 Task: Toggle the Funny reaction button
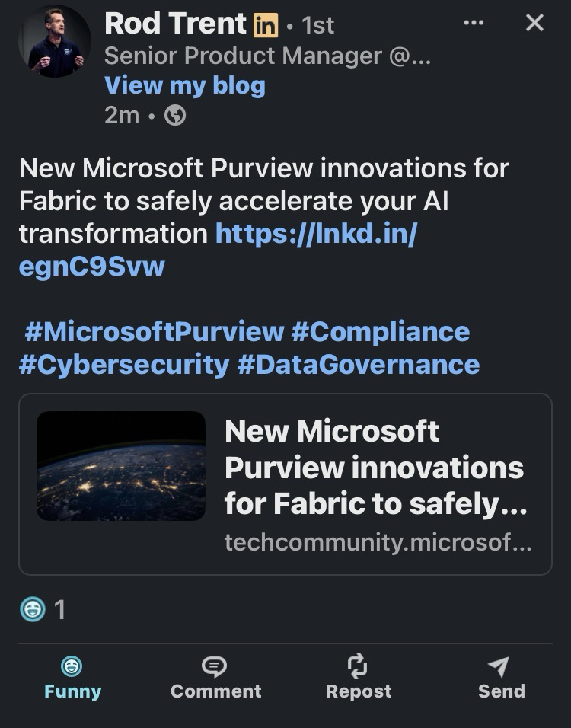(x=72, y=678)
